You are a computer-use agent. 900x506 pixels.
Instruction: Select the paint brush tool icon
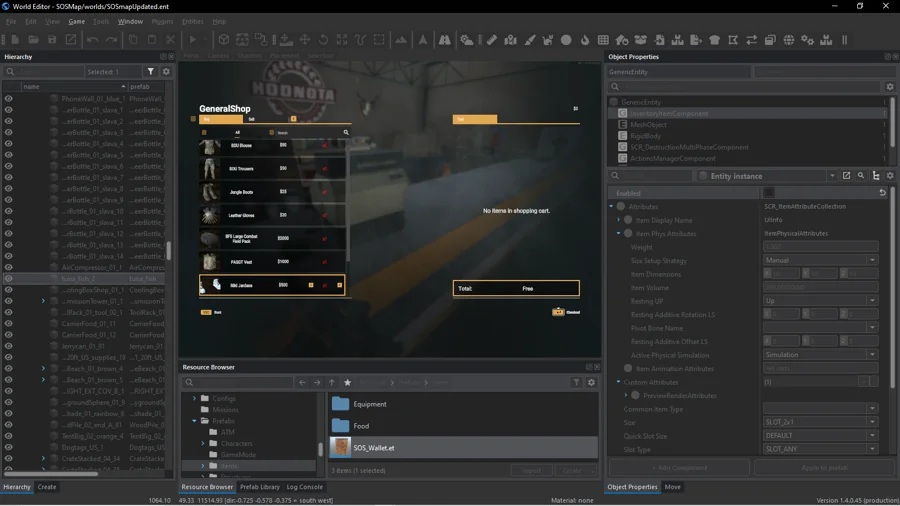click(x=529, y=40)
